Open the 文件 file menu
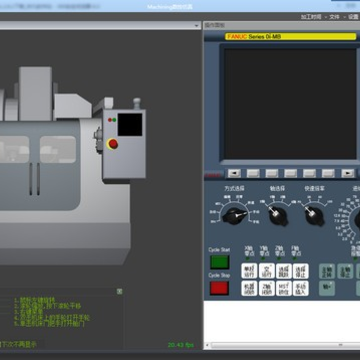360x360 pixels. point(334,17)
